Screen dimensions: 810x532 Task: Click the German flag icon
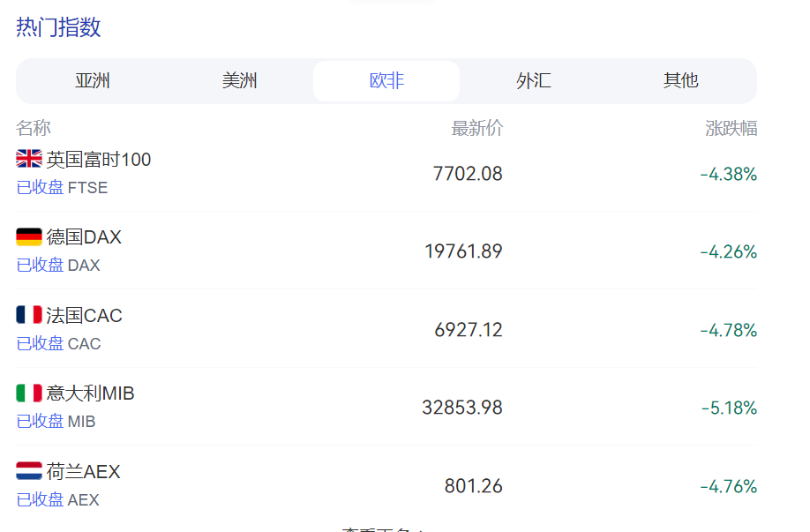click(29, 236)
